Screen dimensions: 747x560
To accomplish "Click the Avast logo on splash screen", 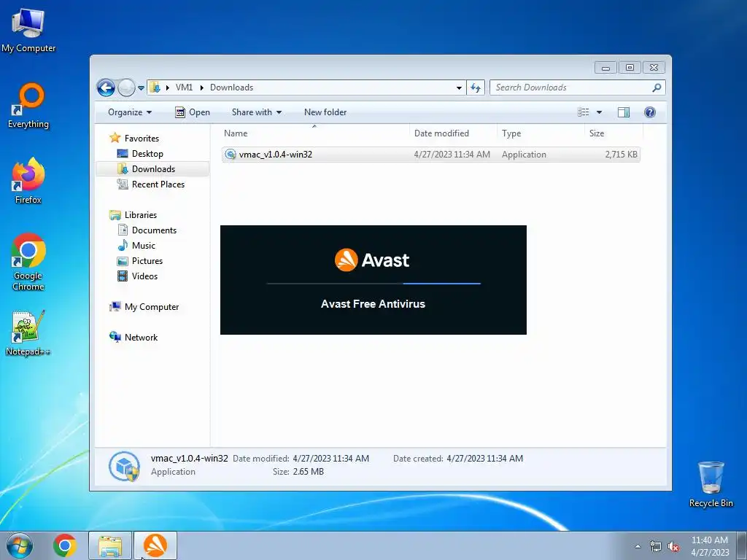I will [372, 260].
